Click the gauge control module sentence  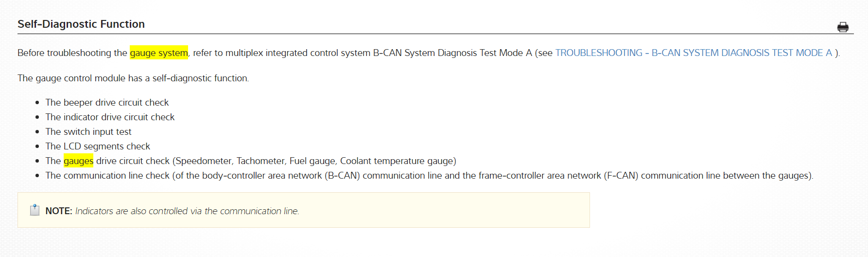133,78
